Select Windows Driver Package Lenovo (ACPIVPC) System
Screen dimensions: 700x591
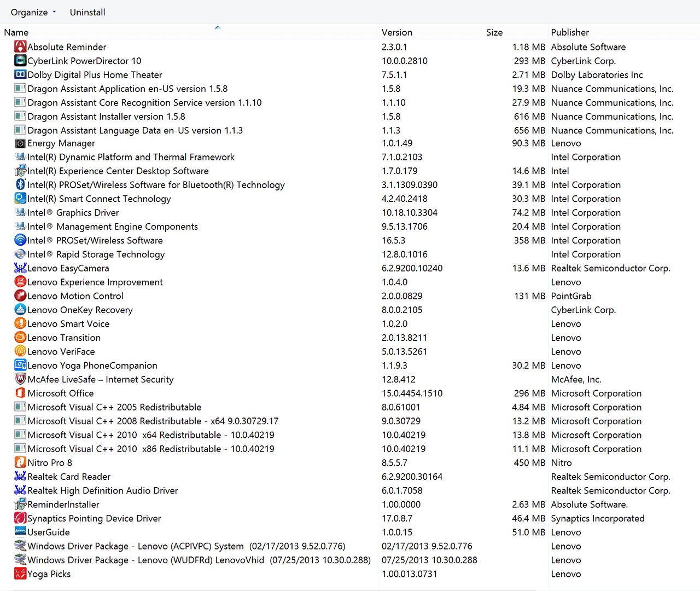[186, 546]
